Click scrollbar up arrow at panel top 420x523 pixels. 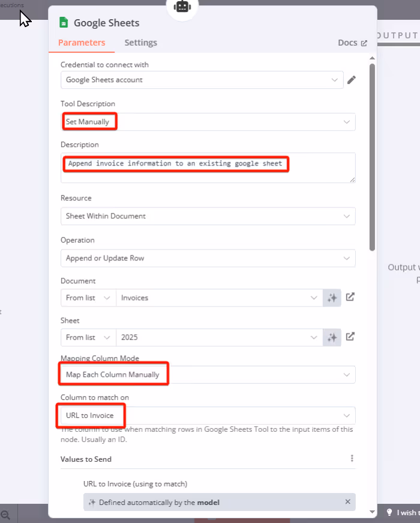372,58
